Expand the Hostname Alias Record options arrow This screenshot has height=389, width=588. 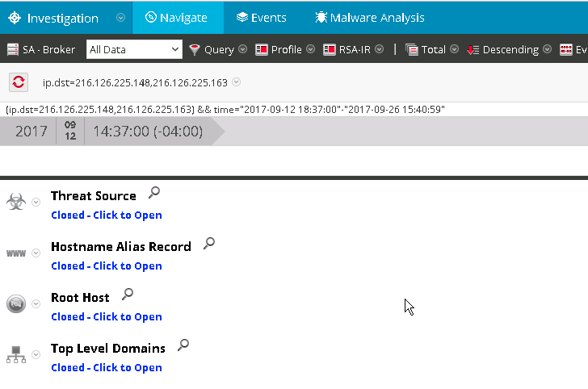36,253
